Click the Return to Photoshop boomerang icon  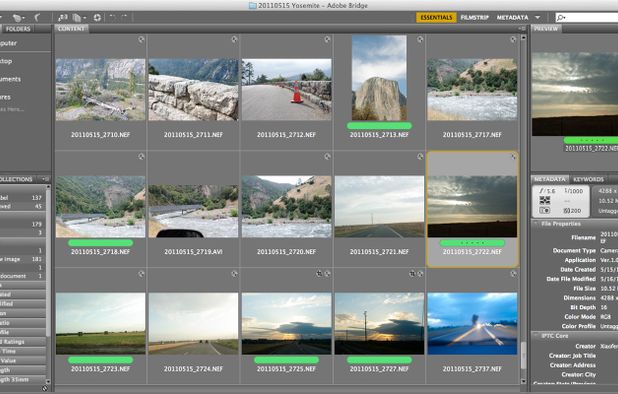tap(37, 17)
